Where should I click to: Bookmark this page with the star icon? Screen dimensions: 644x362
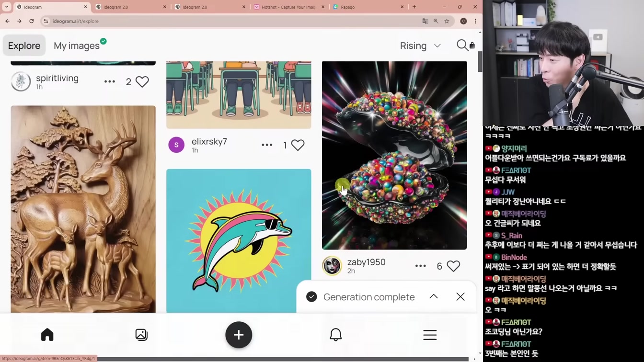point(447,21)
